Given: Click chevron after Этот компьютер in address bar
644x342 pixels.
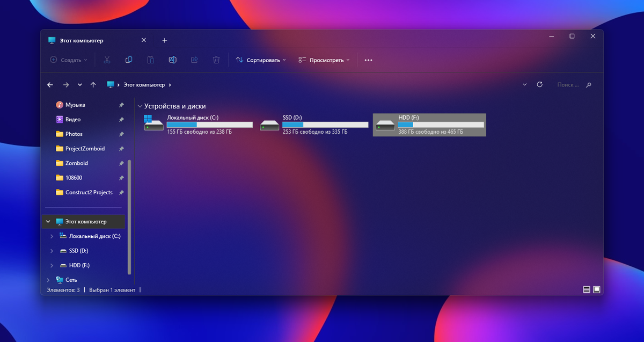Looking at the screenshot, I should (170, 85).
